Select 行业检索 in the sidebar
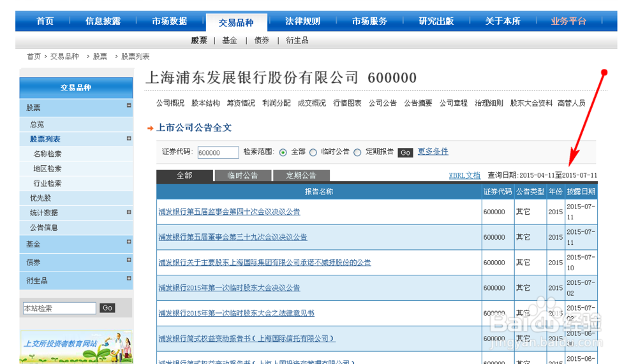This screenshot has height=364, width=638. click(47, 183)
